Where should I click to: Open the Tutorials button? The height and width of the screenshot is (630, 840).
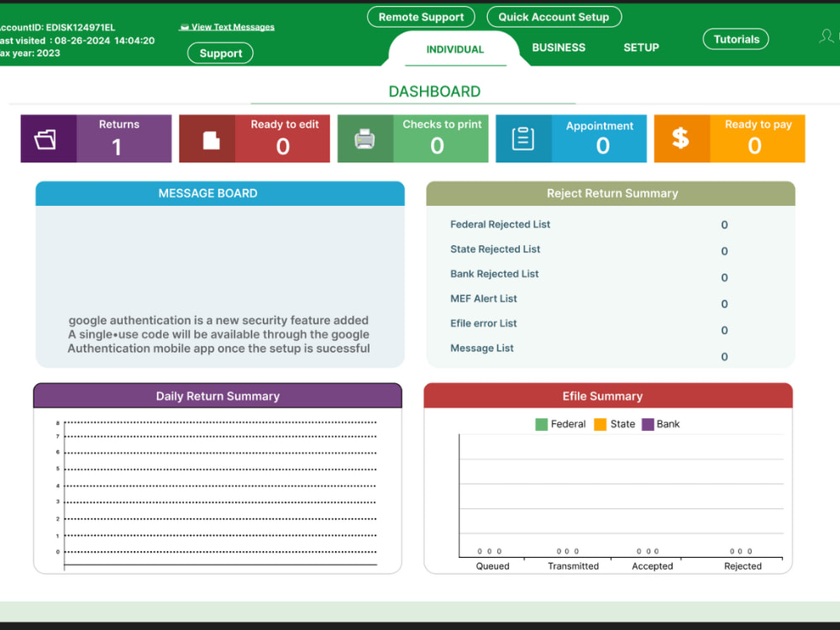click(736, 39)
